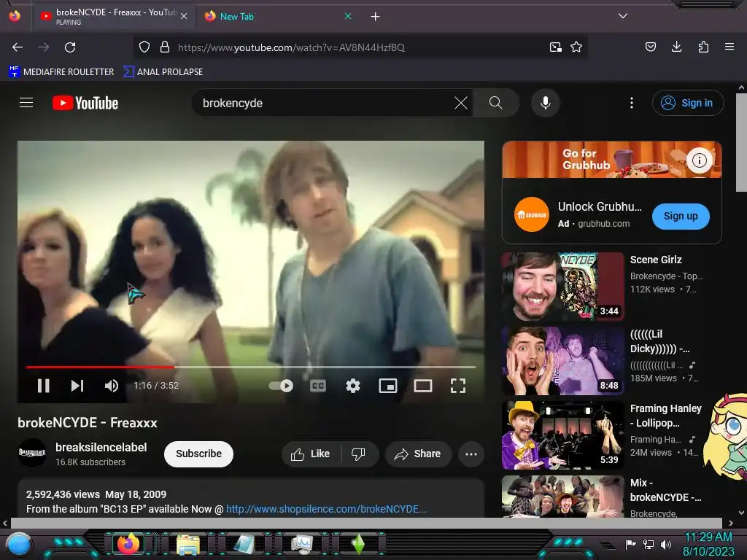Viewport: 747px width, 560px height.
Task: Open ad info icon on Grubhub banner
Action: tap(699, 160)
